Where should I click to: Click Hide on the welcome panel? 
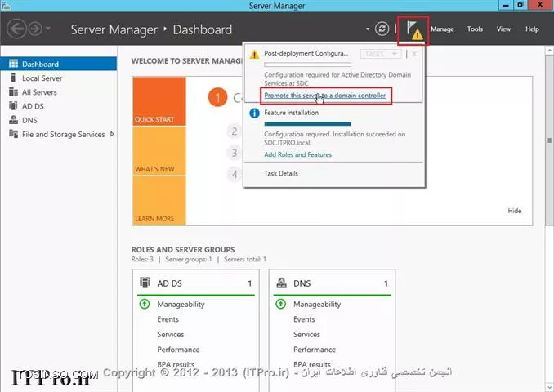(x=515, y=211)
